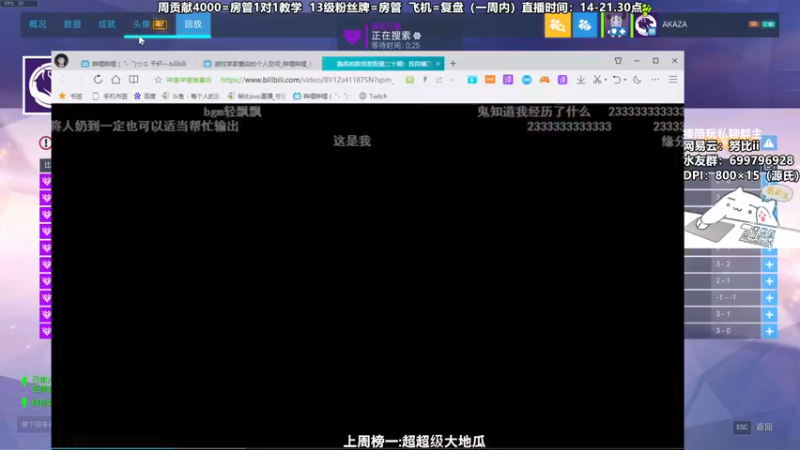
Task: Click the blue social group icon
Action: tap(585, 24)
